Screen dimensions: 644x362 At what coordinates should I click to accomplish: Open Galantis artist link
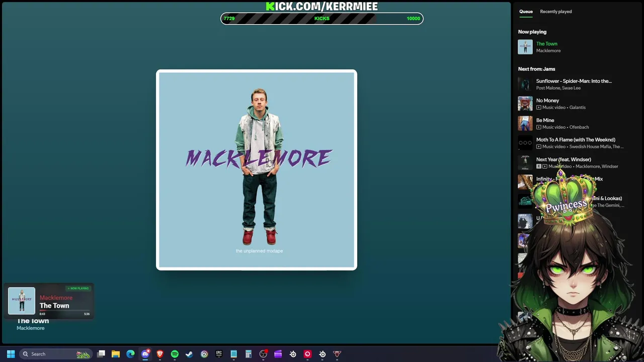coord(578,108)
